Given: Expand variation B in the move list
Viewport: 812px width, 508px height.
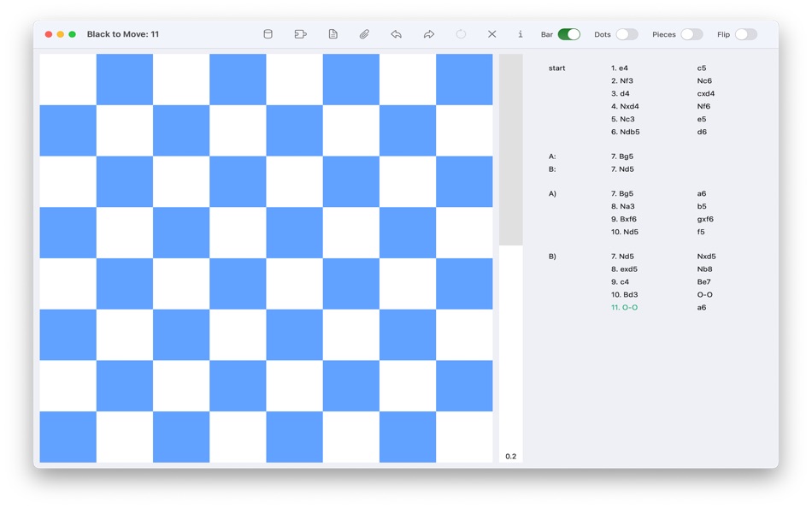Looking at the screenshot, I should click(553, 169).
